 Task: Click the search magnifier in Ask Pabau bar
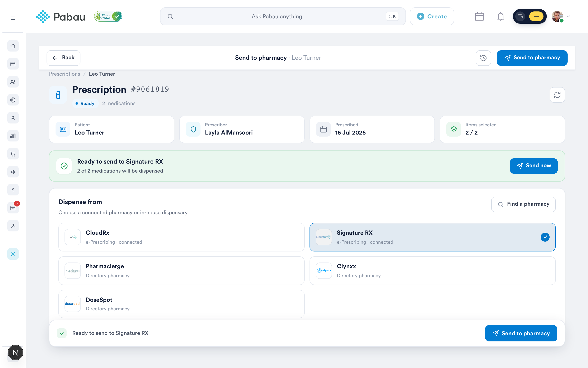[170, 16]
